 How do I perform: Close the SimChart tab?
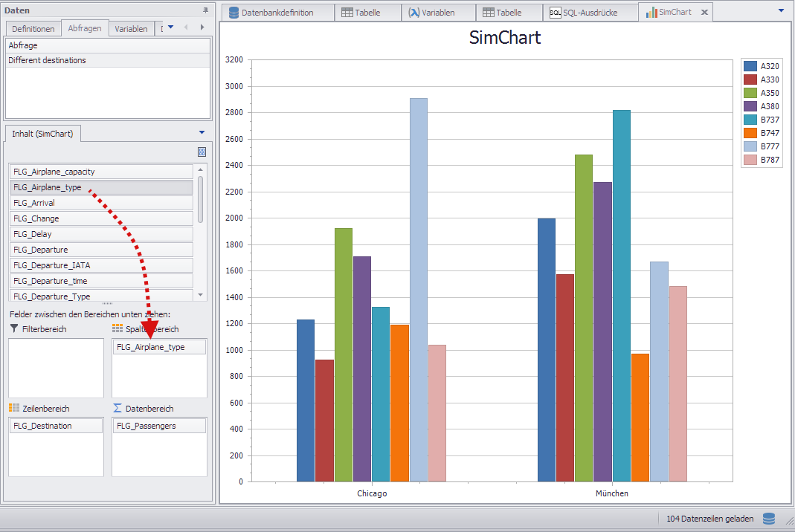click(704, 13)
